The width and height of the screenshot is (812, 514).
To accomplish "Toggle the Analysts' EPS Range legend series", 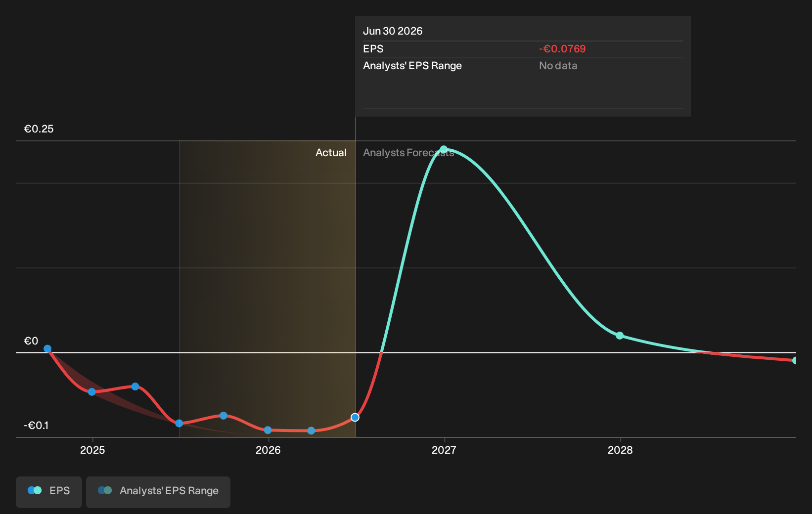I will [x=158, y=492].
